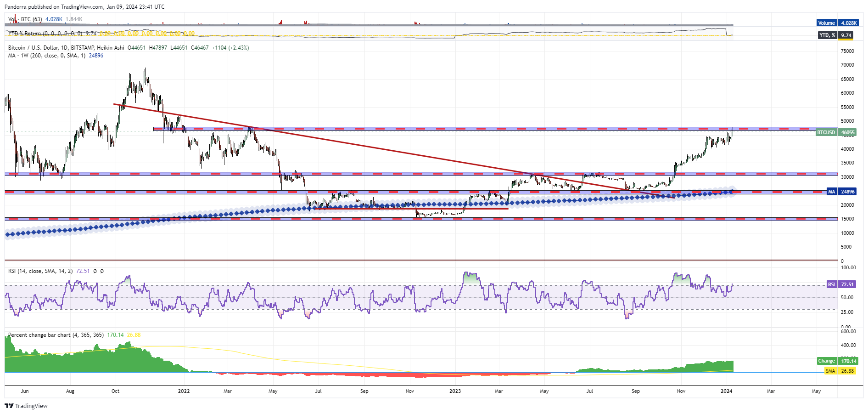
Task: Click the 2023 label on time axis
Action: pyautogui.click(x=455, y=391)
